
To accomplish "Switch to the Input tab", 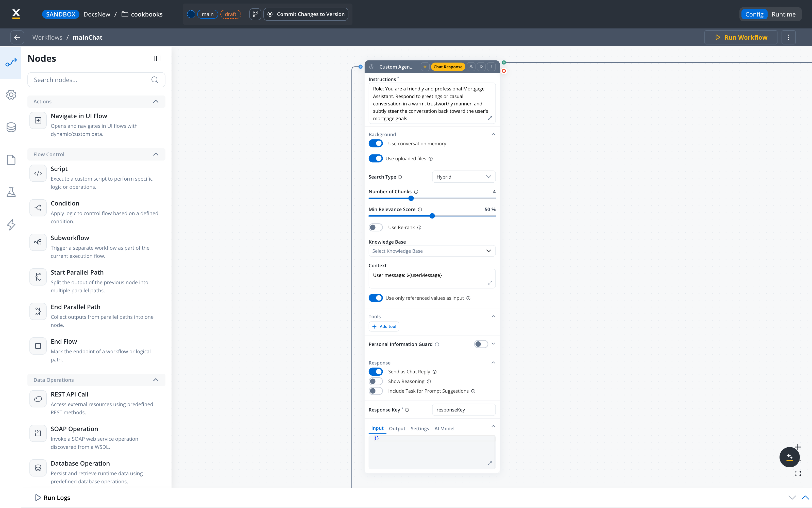I will [377, 428].
